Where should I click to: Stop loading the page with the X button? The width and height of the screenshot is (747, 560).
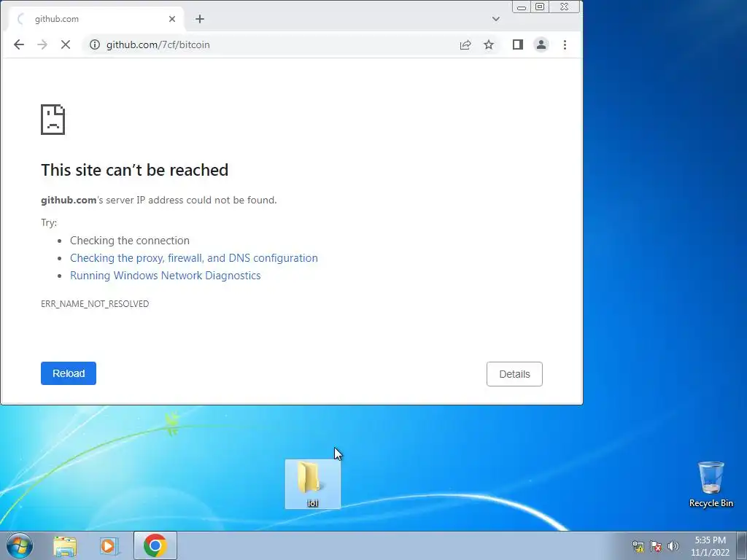coord(66,44)
